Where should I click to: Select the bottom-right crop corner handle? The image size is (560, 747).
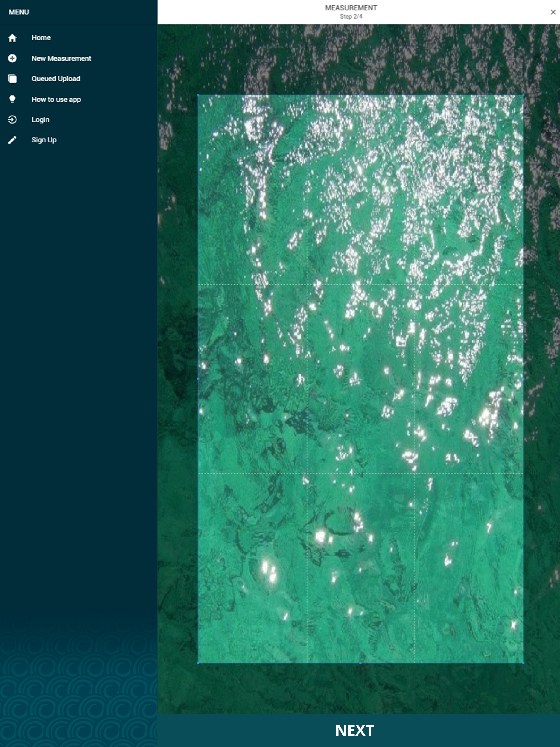click(523, 663)
